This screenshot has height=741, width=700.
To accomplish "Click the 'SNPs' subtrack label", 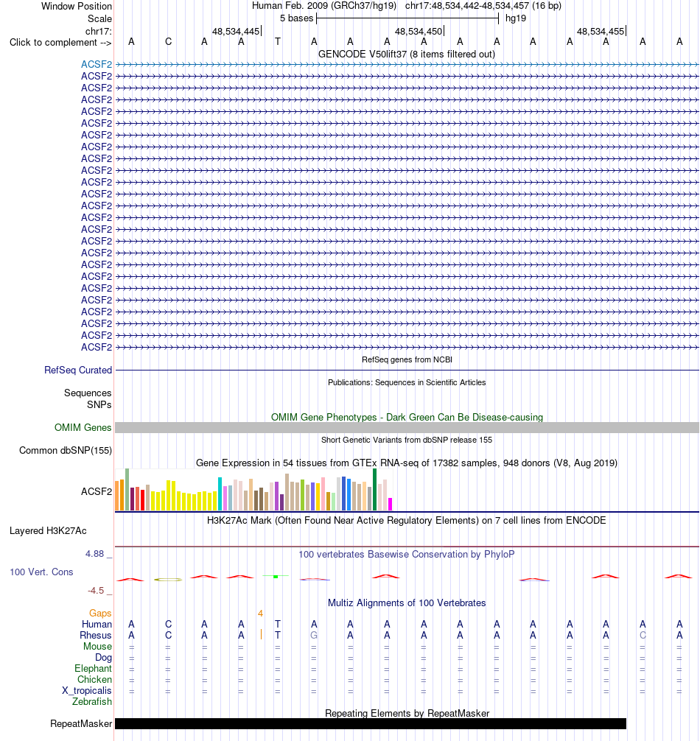I will (x=99, y=404).
